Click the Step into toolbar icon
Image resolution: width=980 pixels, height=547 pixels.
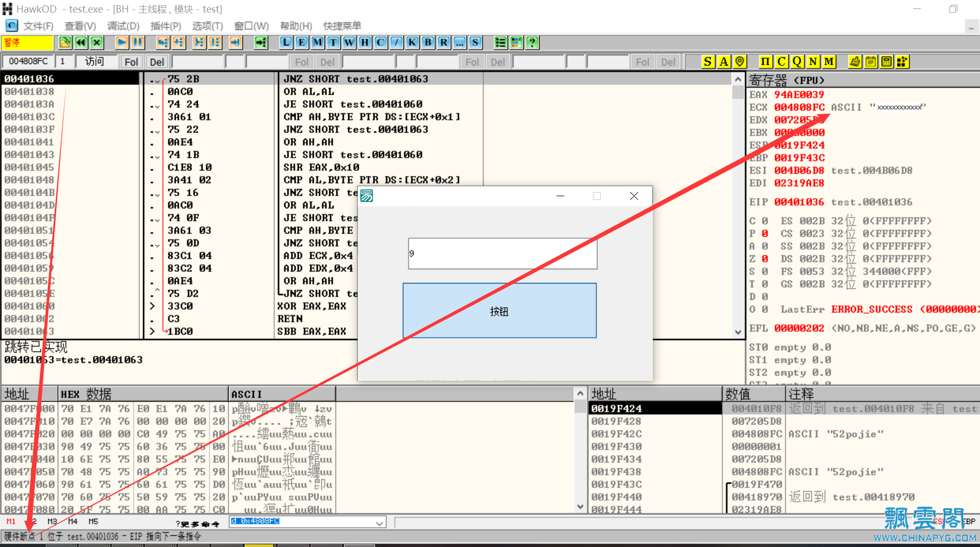pyautogui.click(x=163, y=43)
